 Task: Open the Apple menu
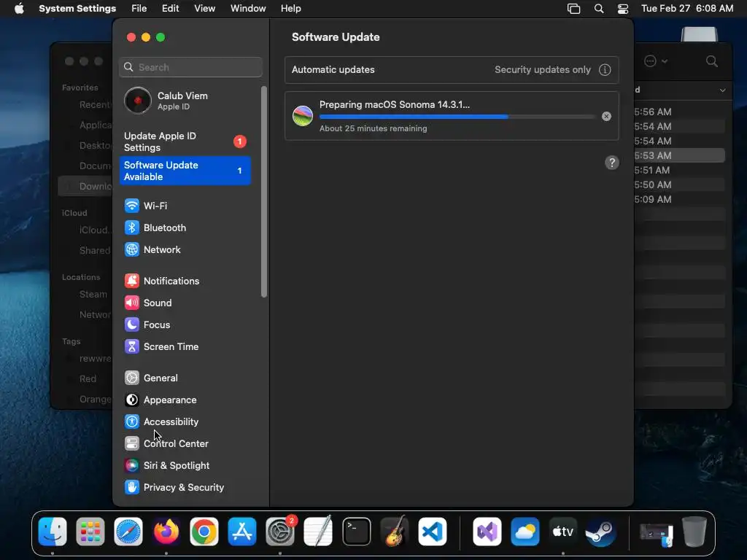(19, 9)
